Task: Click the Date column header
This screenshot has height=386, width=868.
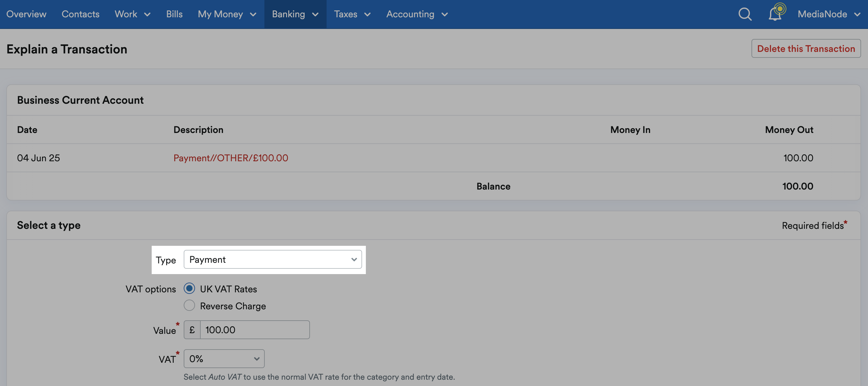Action: [27, 130]
